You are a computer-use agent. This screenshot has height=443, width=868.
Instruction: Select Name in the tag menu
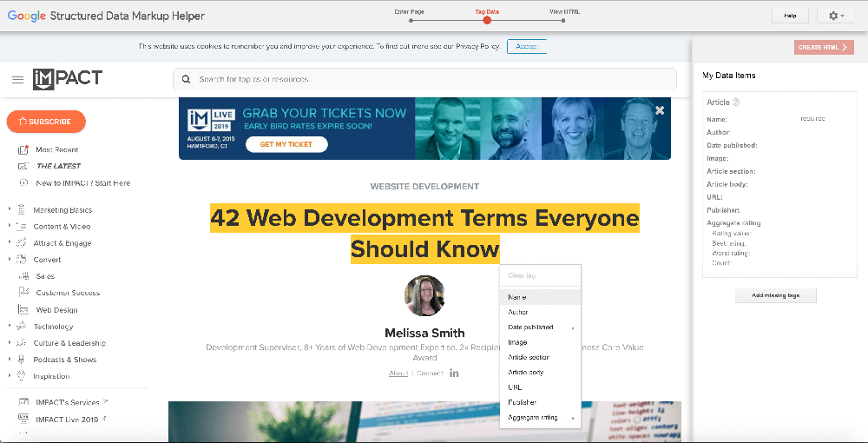pyautogui.click(x=540, y=297)
